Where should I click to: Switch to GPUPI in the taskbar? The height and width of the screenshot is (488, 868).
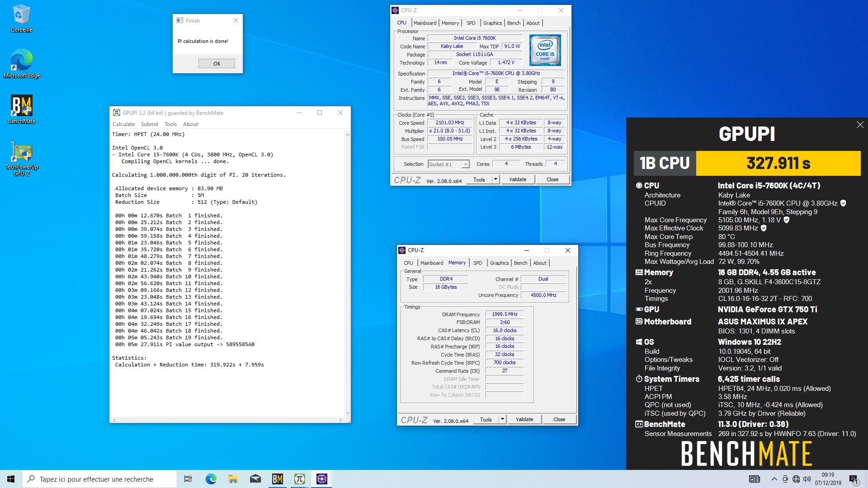pyautogui.click(x=299, y=479)
